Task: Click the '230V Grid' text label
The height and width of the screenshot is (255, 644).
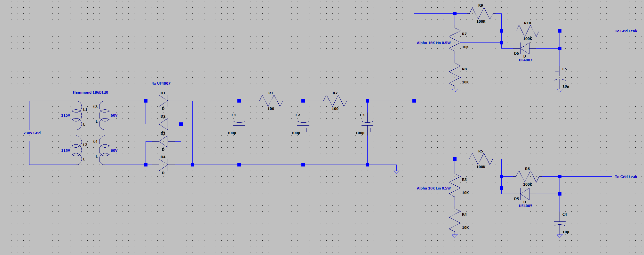Action: point(32,133)
